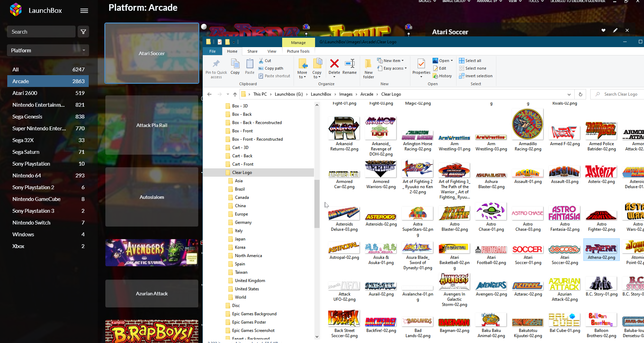Screen dimensions: 644x343
Task: Click the heart favorite icon beside Atari Soccer
Action: (x=603, y=30)
